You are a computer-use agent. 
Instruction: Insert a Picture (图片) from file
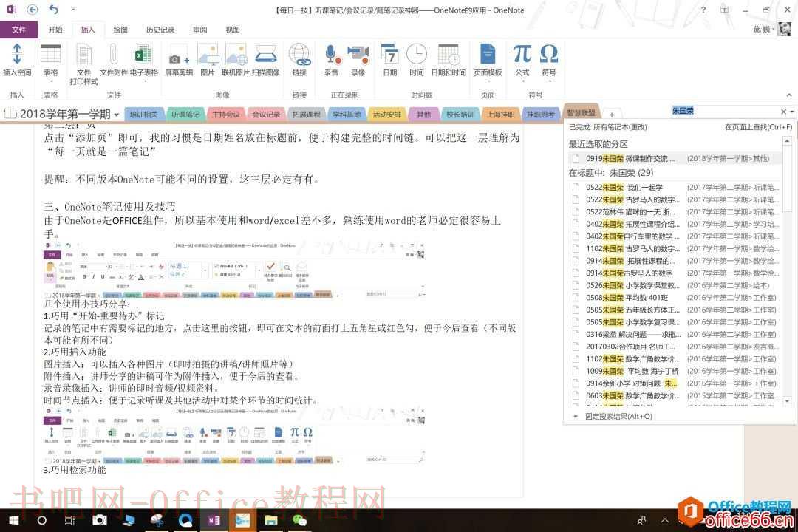pyautogui.click(x=207, y=54)
